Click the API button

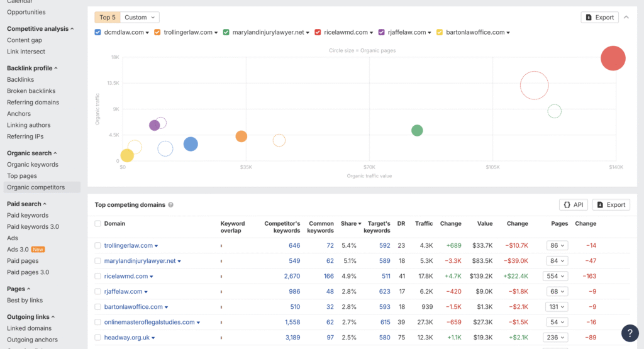(x=573, y=205)
